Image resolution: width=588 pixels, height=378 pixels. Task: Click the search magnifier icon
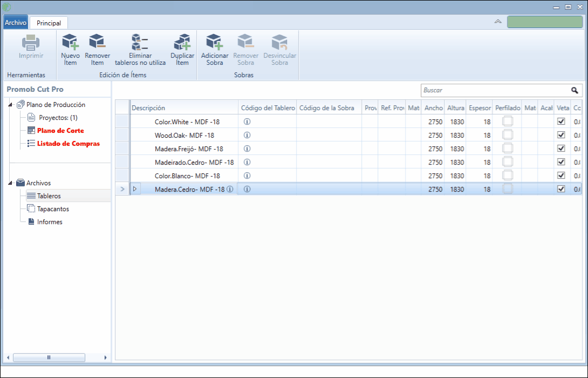[575, 90]
